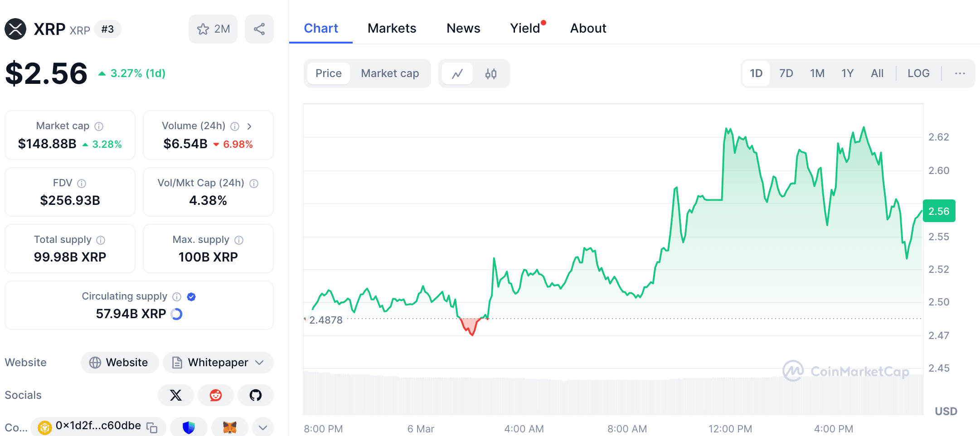Set chart range to All
The width and height of the screenshot is (980, 436).
877,73
